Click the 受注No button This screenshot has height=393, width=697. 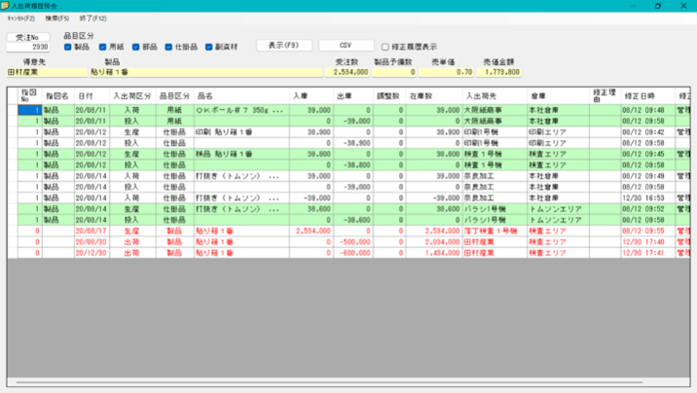[28, 37]
